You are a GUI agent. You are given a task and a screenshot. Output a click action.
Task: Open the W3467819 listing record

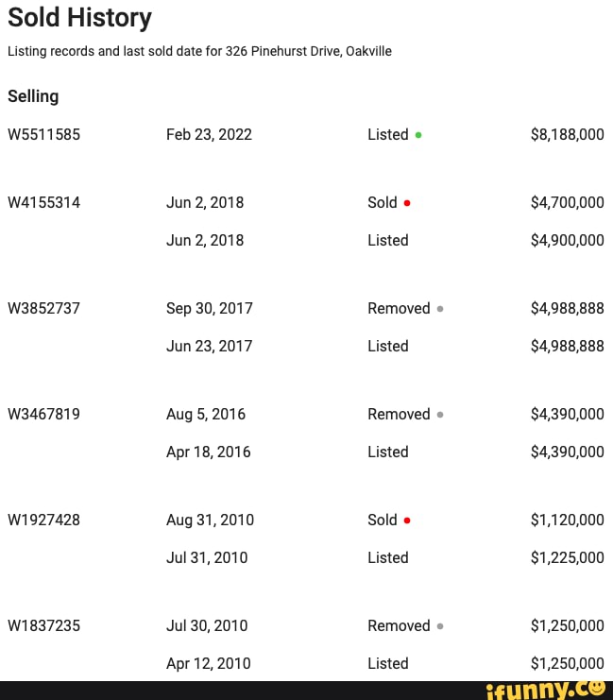pyautogui.click(x=43, y=415)
